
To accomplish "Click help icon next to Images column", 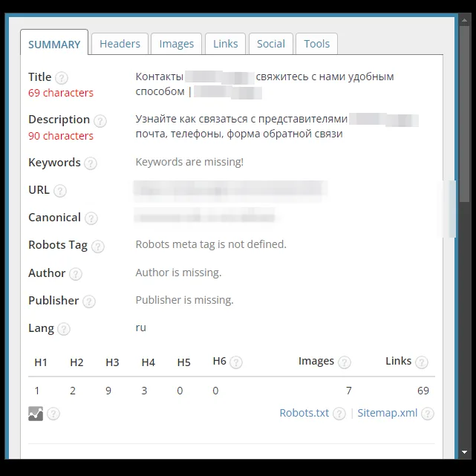I will click(x=345, y=362).
